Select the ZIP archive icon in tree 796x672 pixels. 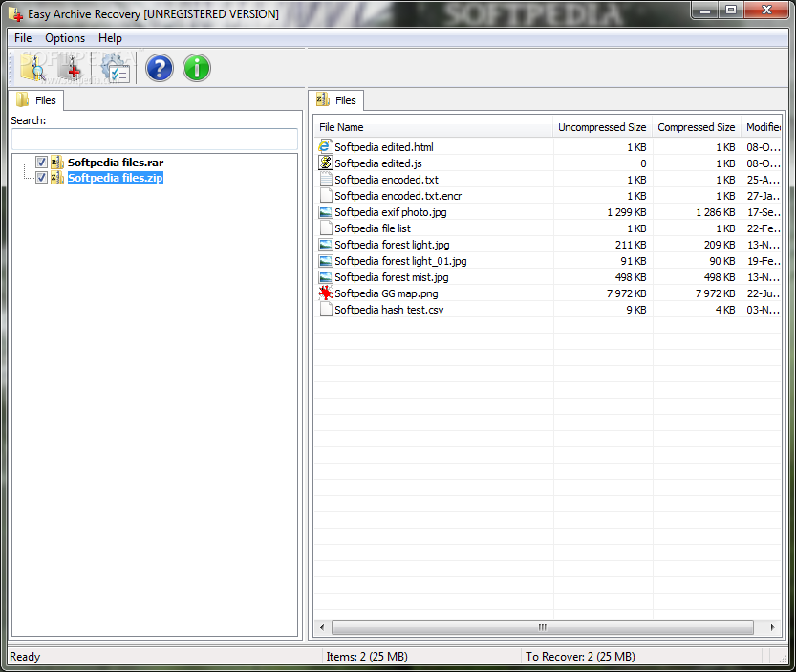[57, 177]
